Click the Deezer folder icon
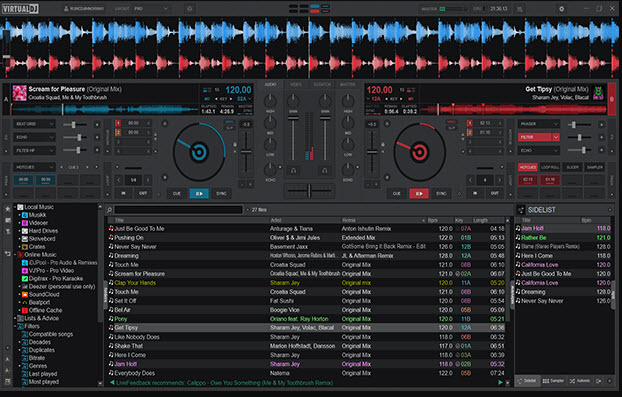The image size is (622, 397). pyautogui.click(x=25, y=286)
